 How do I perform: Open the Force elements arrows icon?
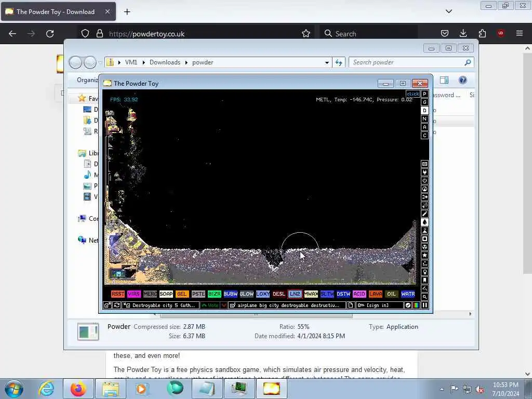[424, 197]
